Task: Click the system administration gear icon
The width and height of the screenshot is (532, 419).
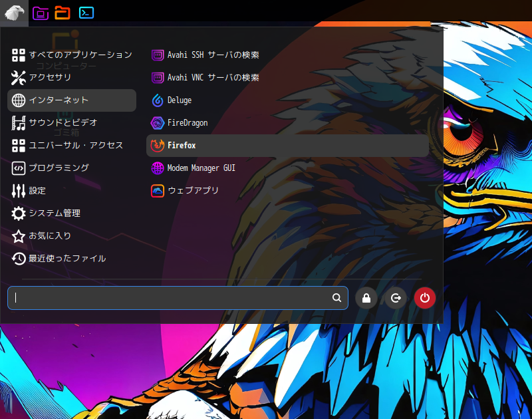Action: [x=19, y=213]
